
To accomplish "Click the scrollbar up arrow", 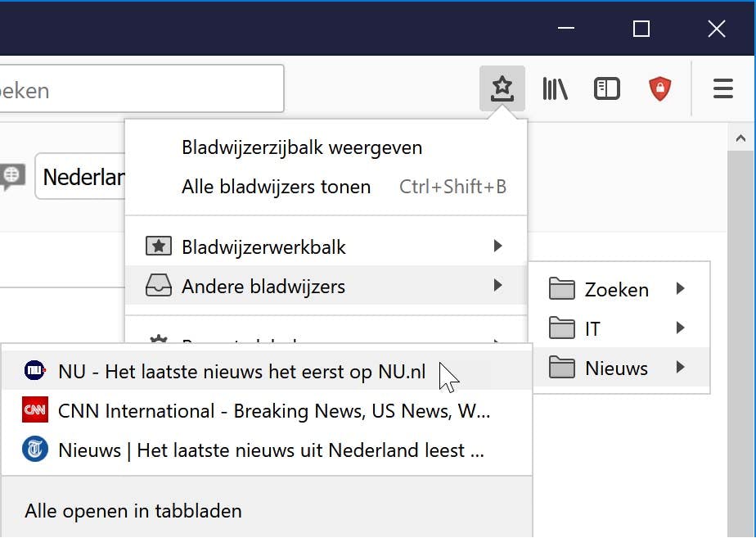I will tap(741, 138).
